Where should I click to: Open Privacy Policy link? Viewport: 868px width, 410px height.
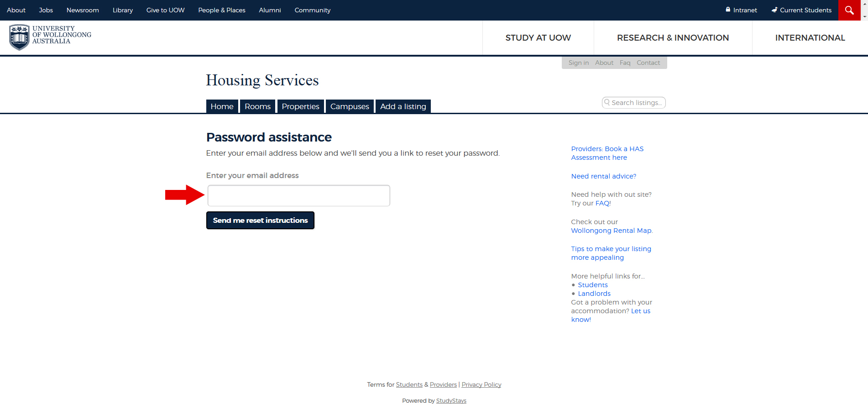pos(481,385)
